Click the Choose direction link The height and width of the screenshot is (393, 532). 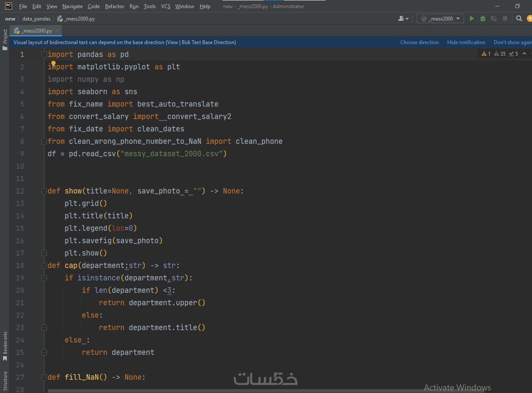coord(420,42)
